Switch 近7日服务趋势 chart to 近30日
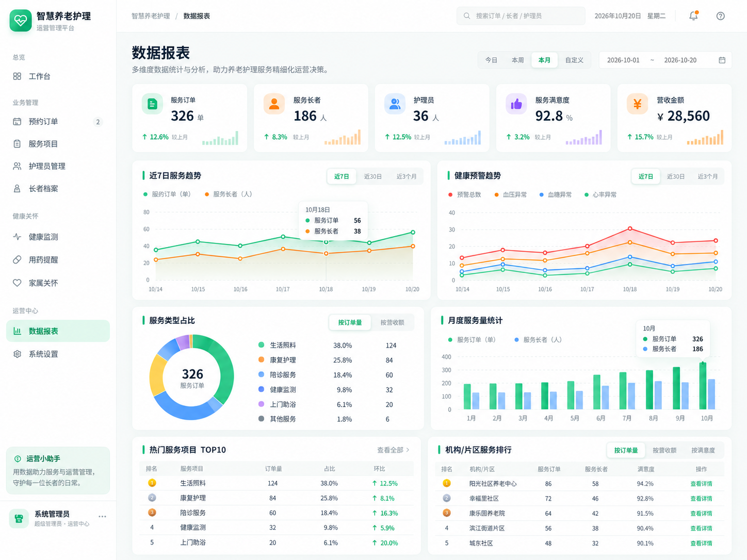This screenshot has height=560, width=747. pos(372,176)
